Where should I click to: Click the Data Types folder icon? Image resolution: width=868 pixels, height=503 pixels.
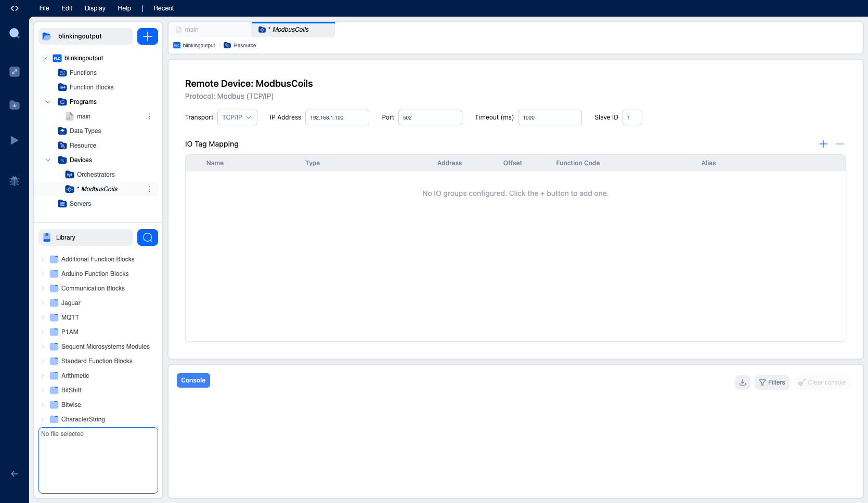[x=62, y=131]
